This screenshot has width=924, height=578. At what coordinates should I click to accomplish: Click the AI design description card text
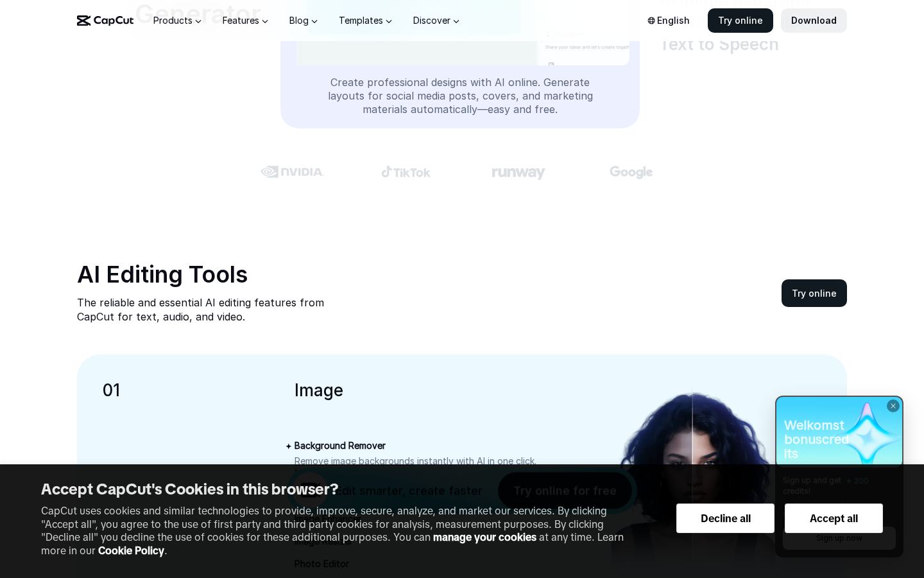(460, 96)
